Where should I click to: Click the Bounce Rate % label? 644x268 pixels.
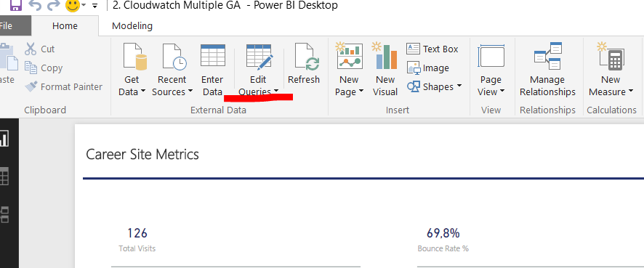[x=443, y=248]
